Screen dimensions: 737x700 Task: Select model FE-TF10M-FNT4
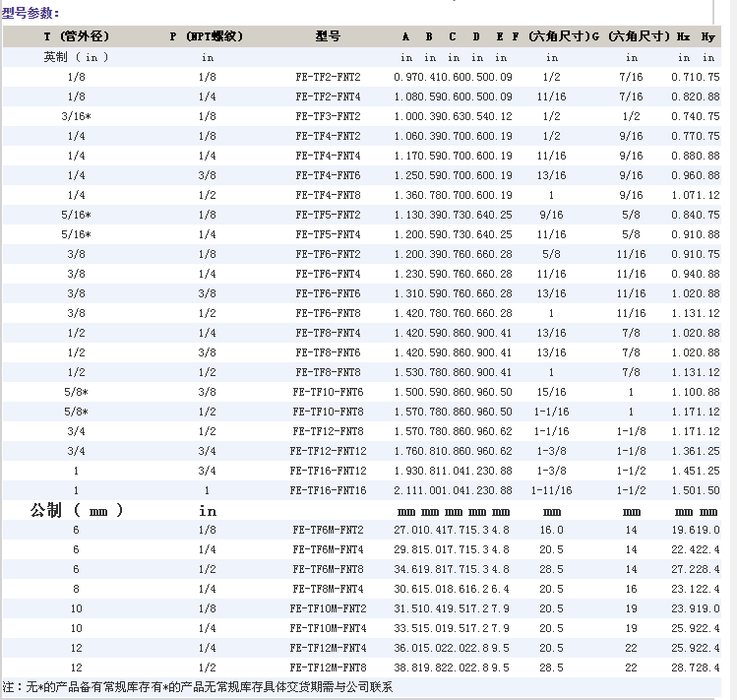[x=328, y=629]
